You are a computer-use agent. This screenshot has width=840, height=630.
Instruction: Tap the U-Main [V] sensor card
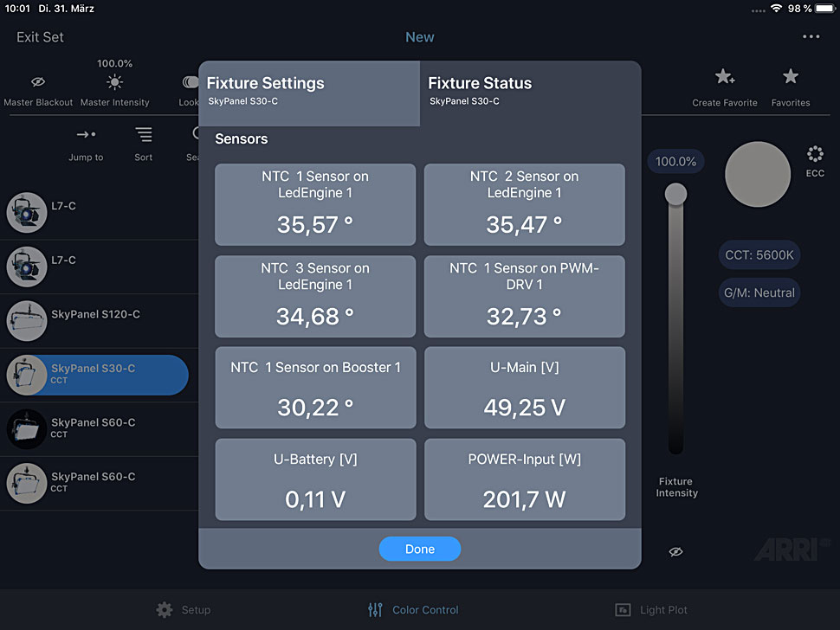(525, 388)
